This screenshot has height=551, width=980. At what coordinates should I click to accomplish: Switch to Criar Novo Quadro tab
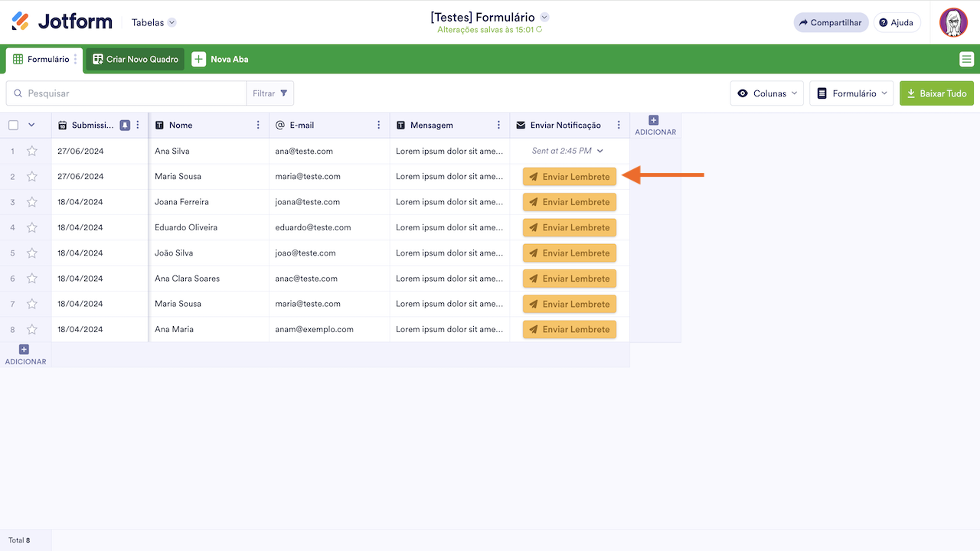click(135, 60)
